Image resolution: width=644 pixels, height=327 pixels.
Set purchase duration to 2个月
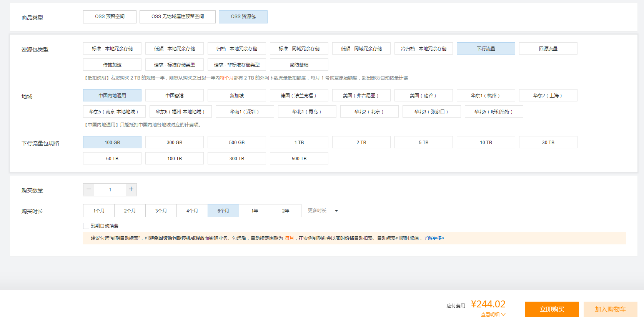130,211
